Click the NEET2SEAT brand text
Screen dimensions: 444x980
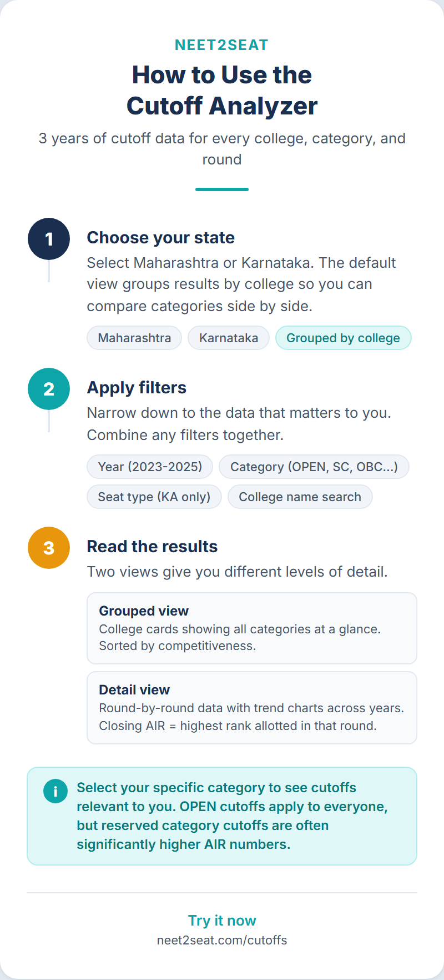[x=222, y=45]
